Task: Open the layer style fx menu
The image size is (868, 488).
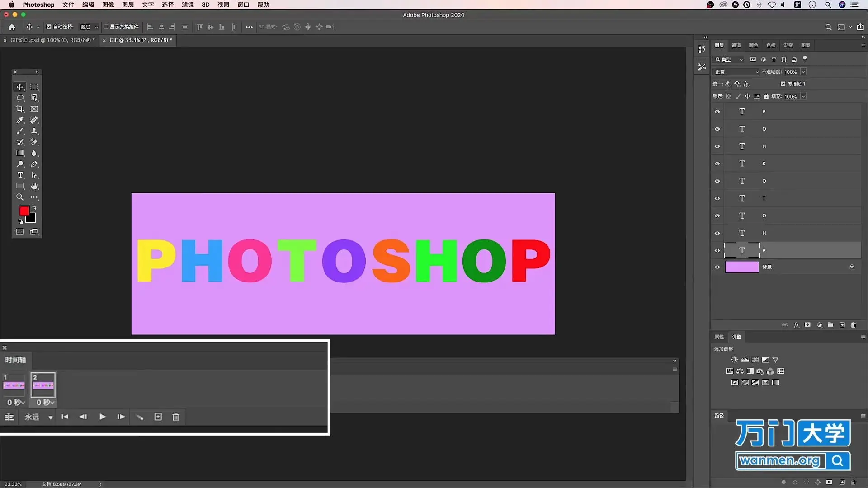Action: 797,325
